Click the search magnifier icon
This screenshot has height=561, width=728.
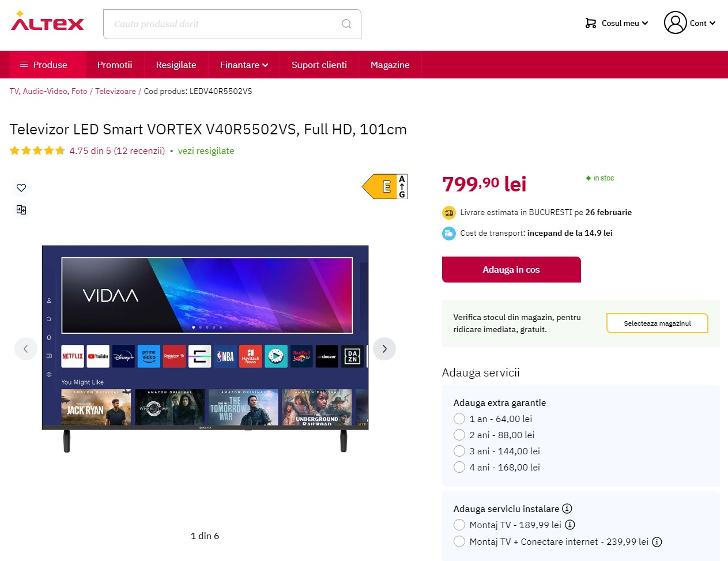[x=346, y=24]
